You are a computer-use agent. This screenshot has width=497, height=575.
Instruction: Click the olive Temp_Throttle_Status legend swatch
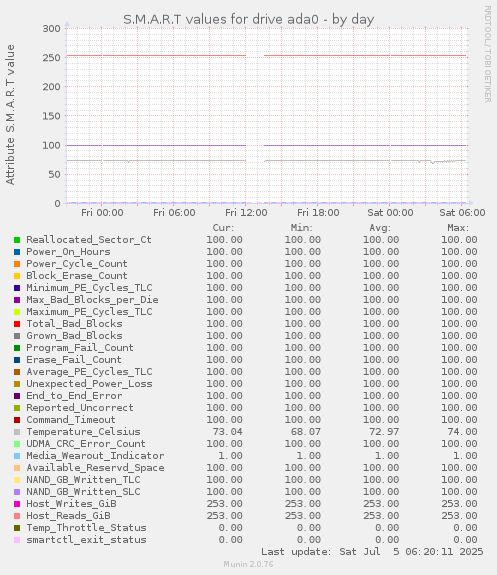pyautogui.click(x=17, y=528)
